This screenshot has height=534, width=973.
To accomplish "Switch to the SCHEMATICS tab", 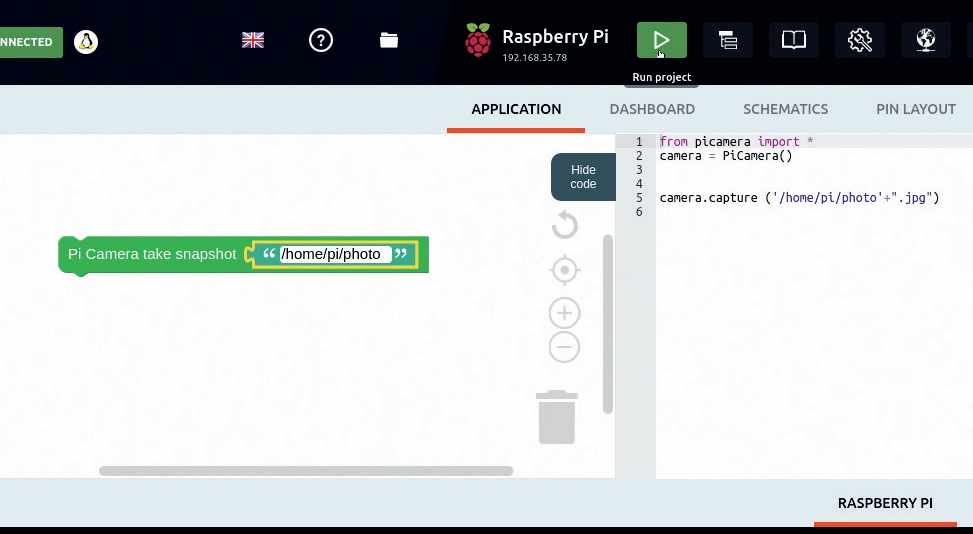I will (786, 109).
